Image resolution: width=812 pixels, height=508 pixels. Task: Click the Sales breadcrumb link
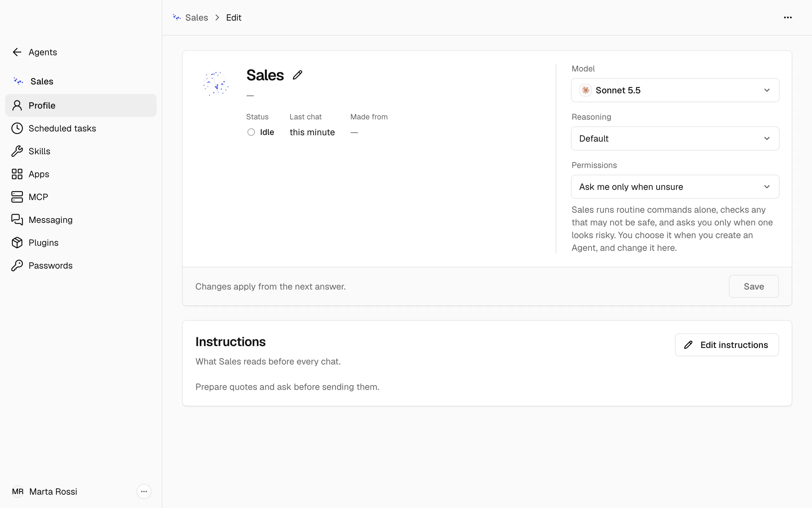tap(197, 17)
